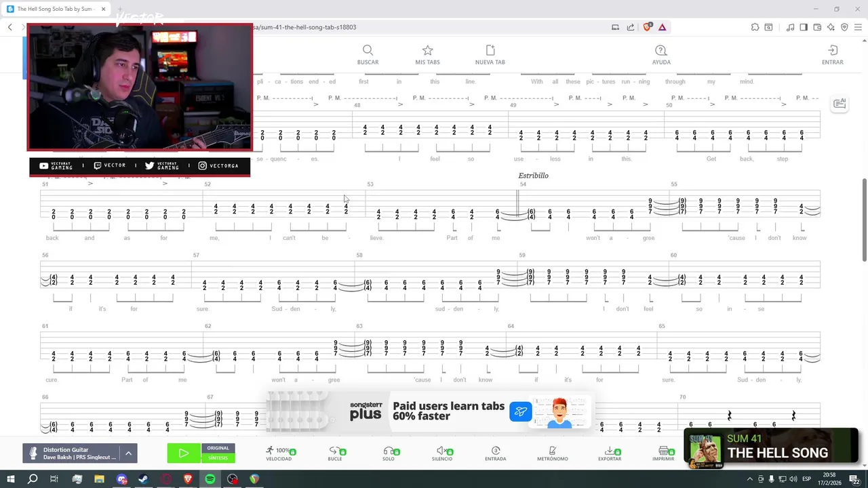The image size is (868, 488).
Task: Open the Brave Wallet icon
Action: [x=817, y=27]
